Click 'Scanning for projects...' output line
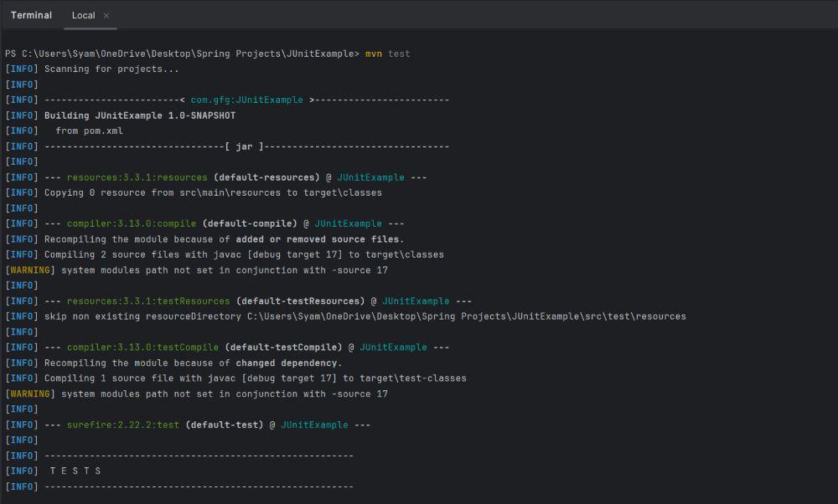 coord(111,69)
